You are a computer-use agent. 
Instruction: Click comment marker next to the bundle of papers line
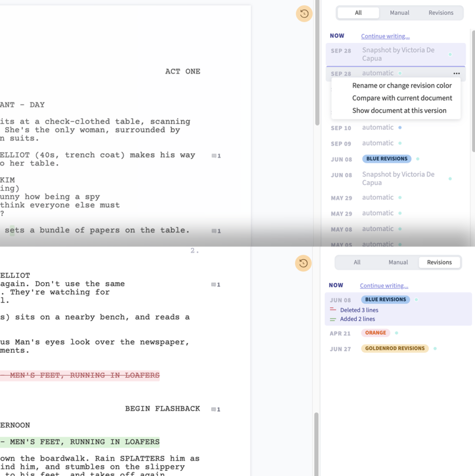pos(216,231)
